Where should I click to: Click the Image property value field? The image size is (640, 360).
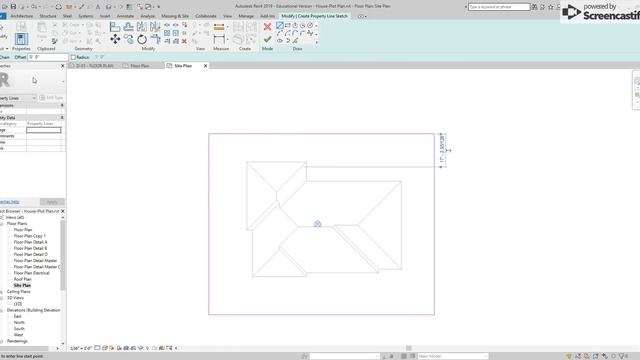(x=44, y=130)
